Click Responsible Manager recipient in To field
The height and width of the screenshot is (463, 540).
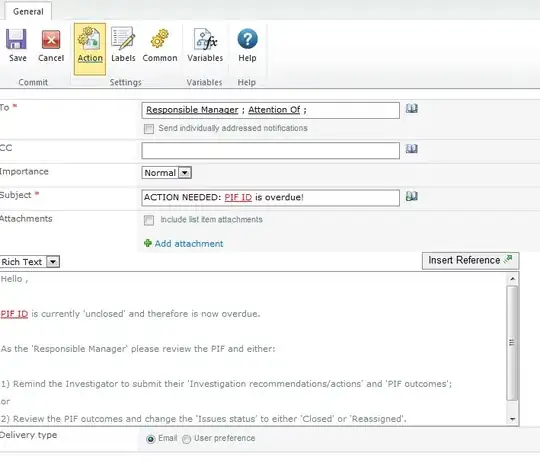pos(192,110)
